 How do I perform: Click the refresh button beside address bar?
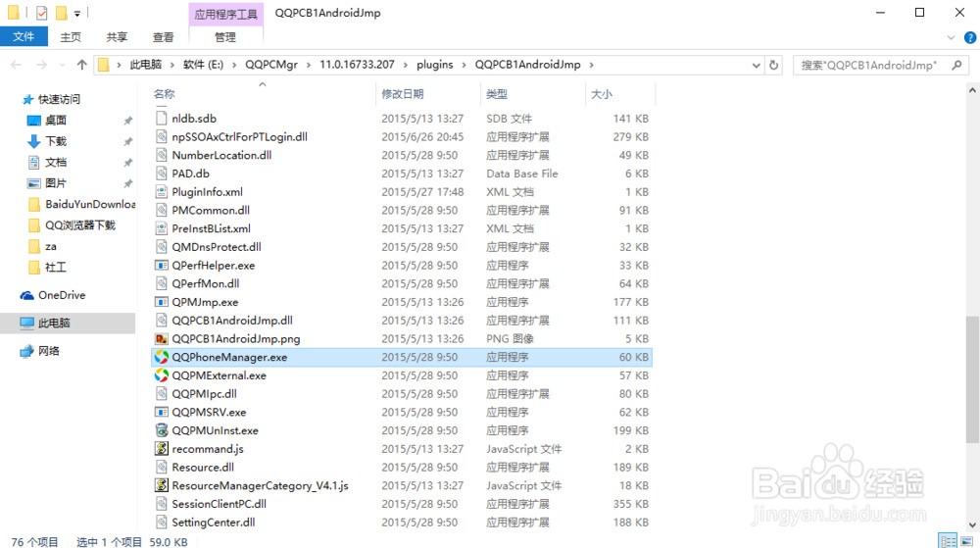point(774,65)
